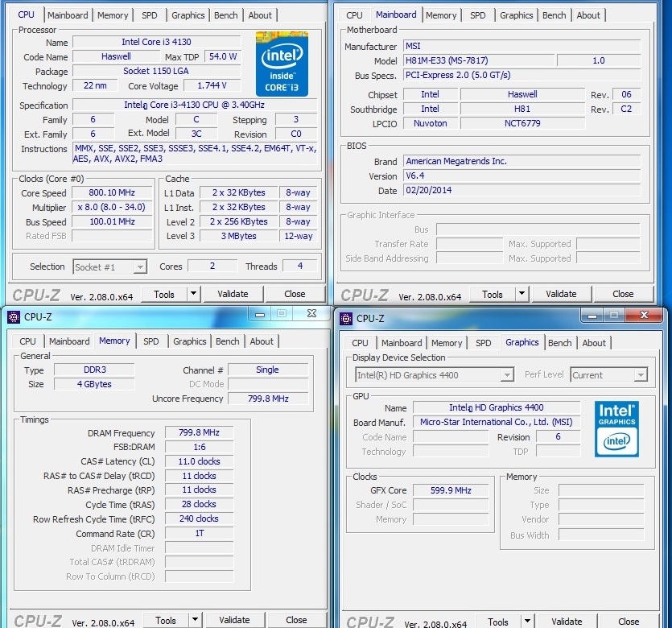The width and height of the screenshot is (672, 628).
Task: Click the CPU-Z icon in the Graphics window title bar
Action: (x=346, y=318)
